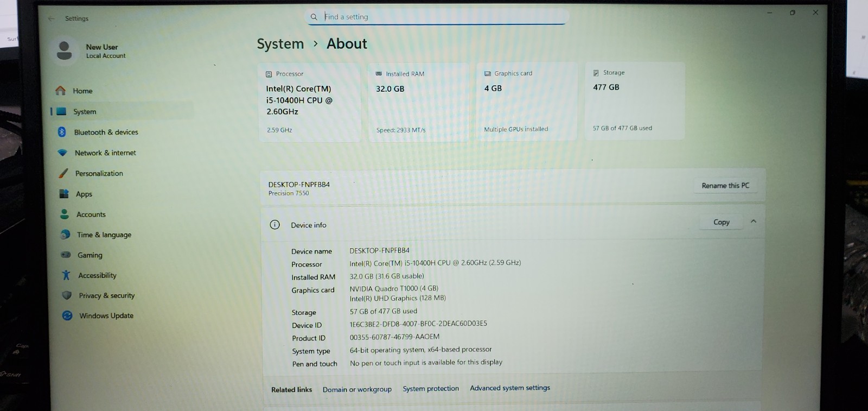Viewport: 868px width, 411px height.
Task: Click Product ID 00355-60787-46799-AAOEM
Action: click(394, 337)
